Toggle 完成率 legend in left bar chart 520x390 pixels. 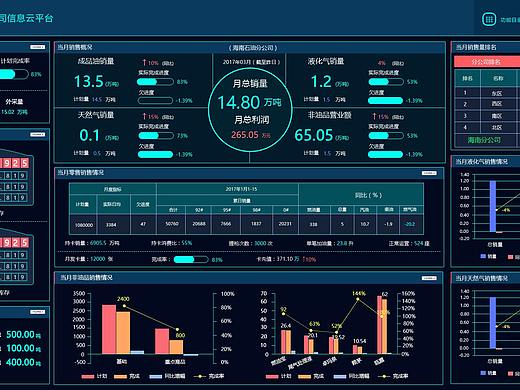(x=209, y=376)
